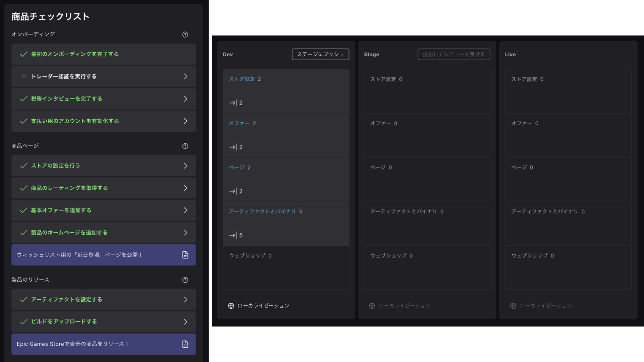Click checkmark on 最初のオンボーディングを完了する
This screenshot has height=362, width=644.
point(23,54)
